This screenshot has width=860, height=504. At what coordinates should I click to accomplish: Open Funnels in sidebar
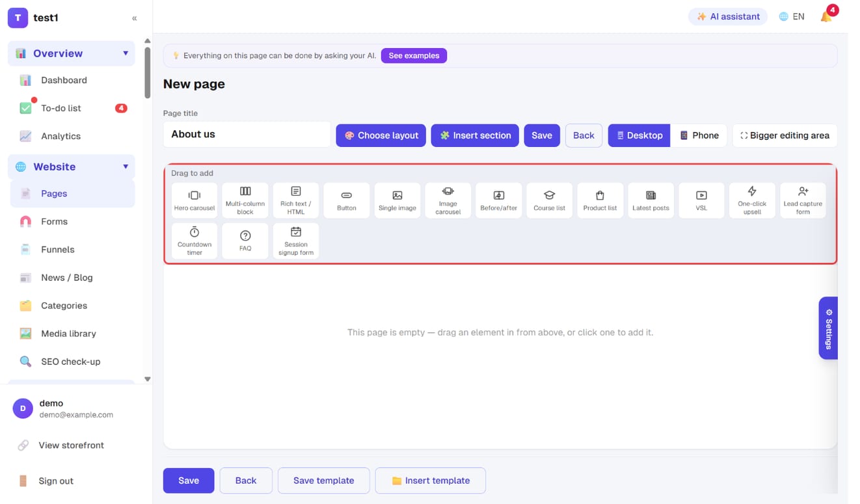tap(73, 249)
